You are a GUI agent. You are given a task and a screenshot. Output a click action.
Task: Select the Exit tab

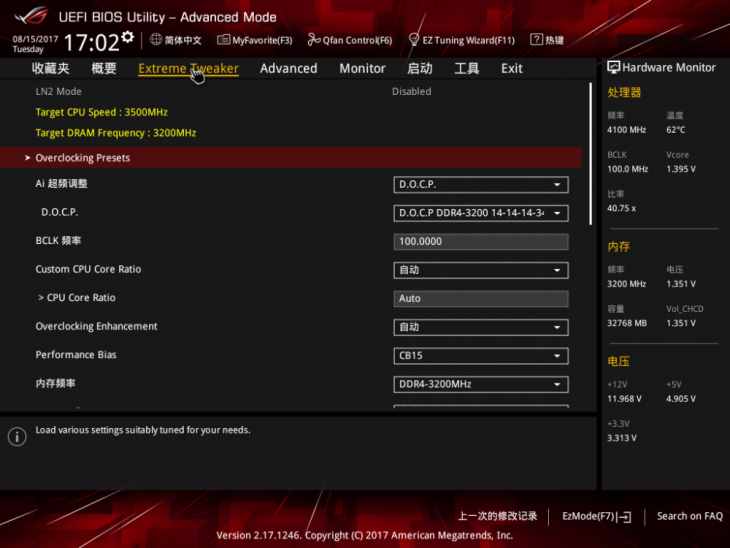512,68
